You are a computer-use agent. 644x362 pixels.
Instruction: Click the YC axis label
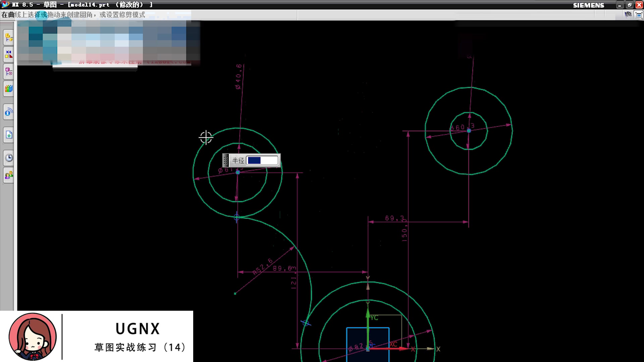pyautogui.click(x=374, y=318)
